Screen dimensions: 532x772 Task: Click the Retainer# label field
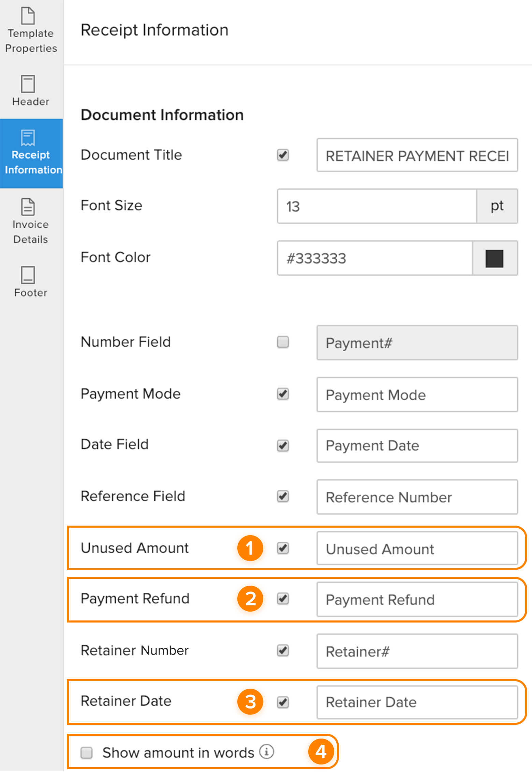(x=417, y=652)
